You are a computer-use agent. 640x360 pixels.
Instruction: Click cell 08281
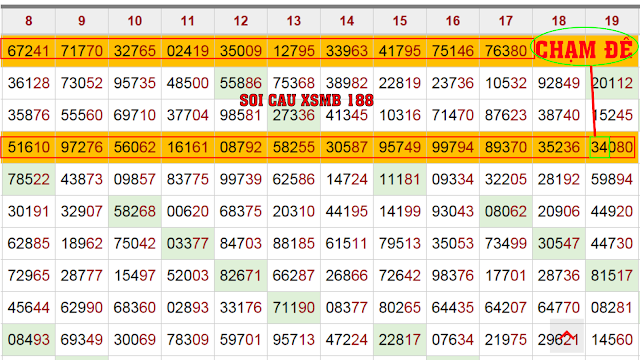[x=612, y=307]
